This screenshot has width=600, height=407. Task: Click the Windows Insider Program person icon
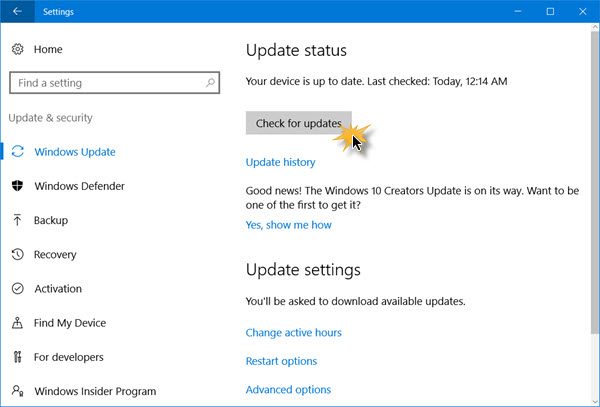click(x=18, y=391)
